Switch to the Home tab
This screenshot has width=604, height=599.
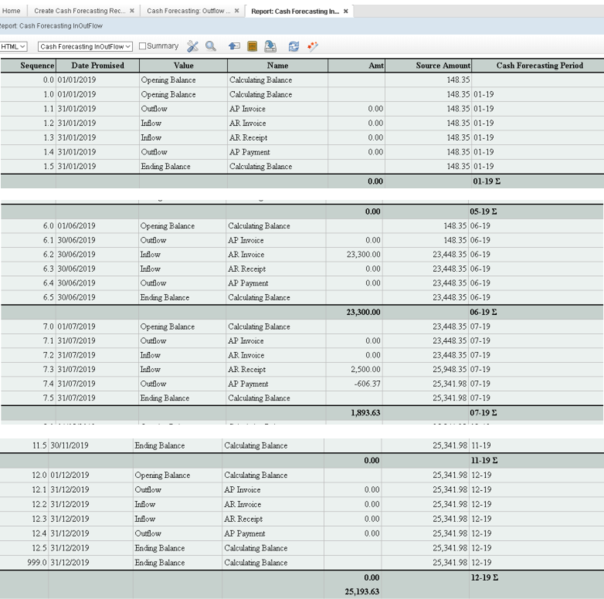click(11, 11)
